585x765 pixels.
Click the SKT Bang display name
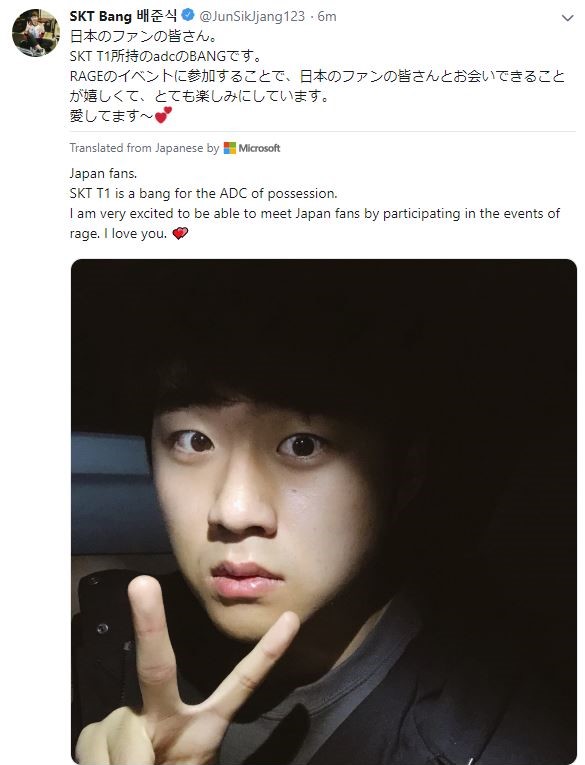point(101,17)
